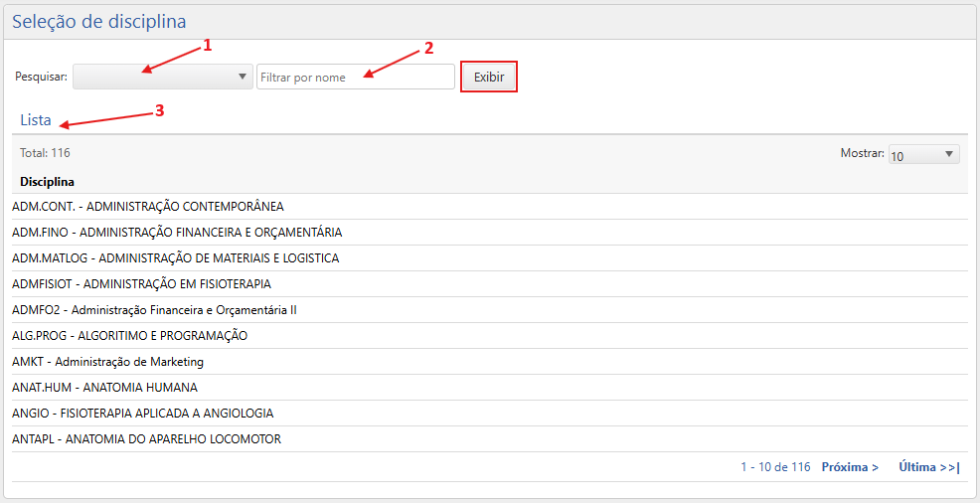The image size is (980, 503).
Task: Pick ADM.MATLOG - Administração de Materiais e Logística
Action: (x=175, y=258)
